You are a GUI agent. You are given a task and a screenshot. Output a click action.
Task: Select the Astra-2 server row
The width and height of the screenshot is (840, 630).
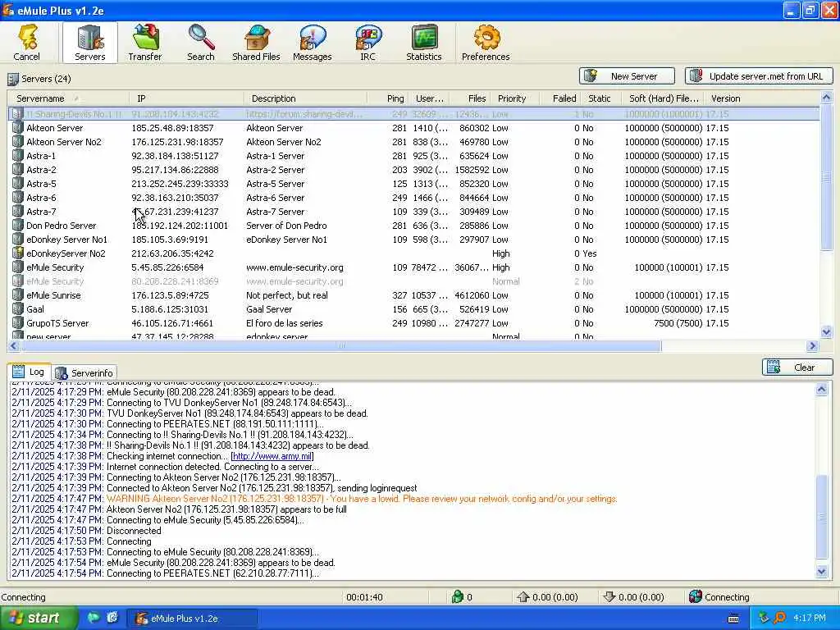413,170
